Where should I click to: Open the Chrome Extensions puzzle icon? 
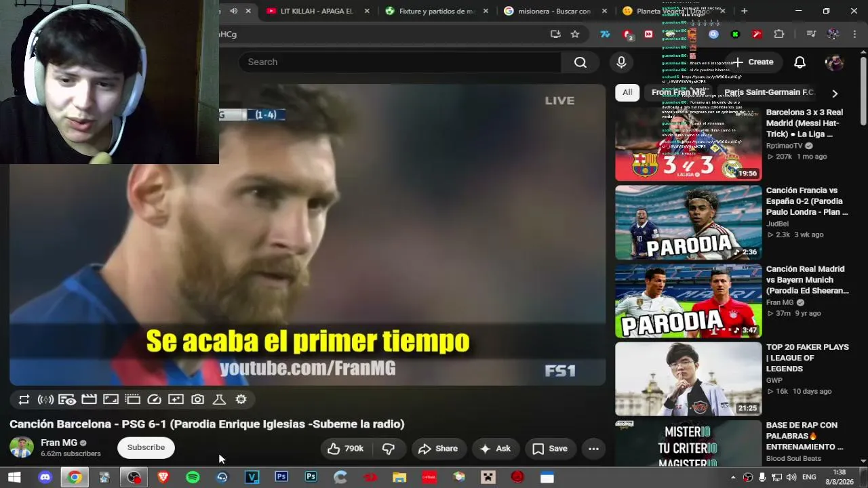[779, 34]
